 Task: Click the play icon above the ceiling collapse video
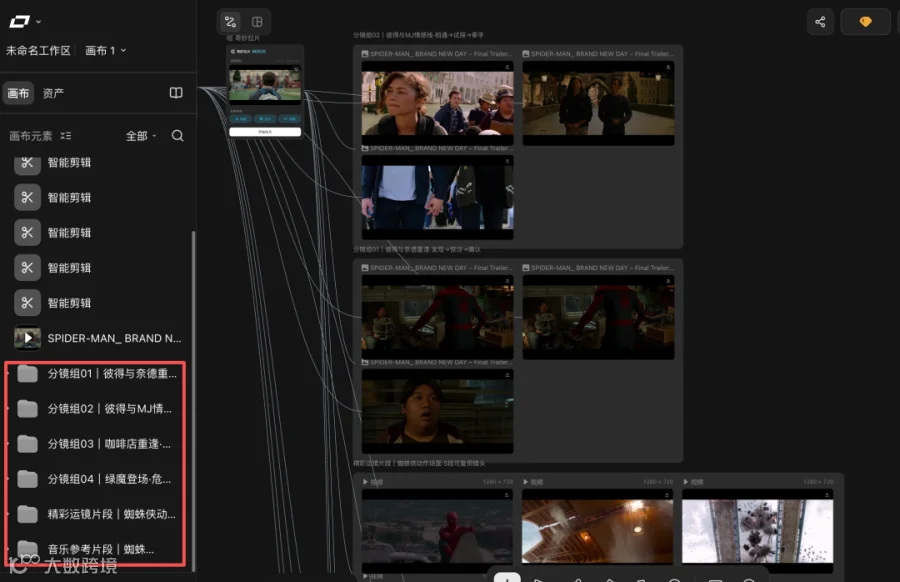click(525, 482)
